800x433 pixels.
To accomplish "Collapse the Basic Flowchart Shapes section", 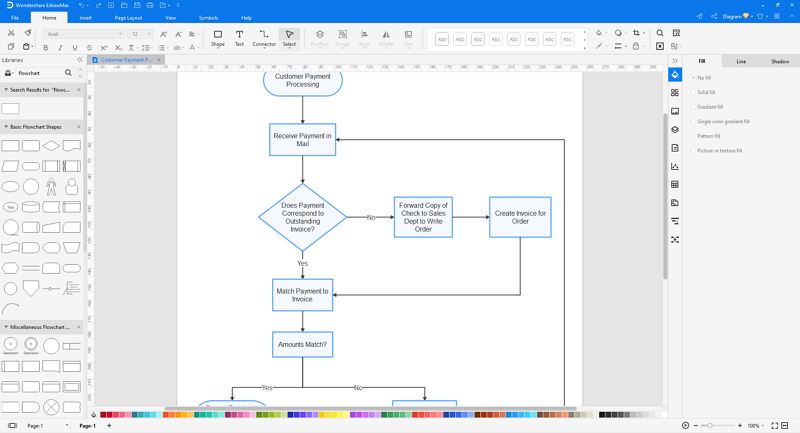I will point(6,126).
